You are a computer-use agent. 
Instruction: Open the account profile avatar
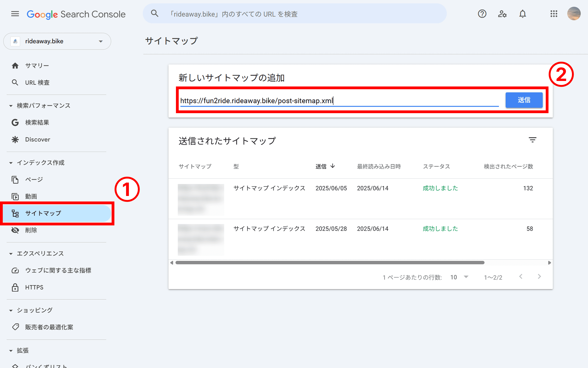point(574,14)
